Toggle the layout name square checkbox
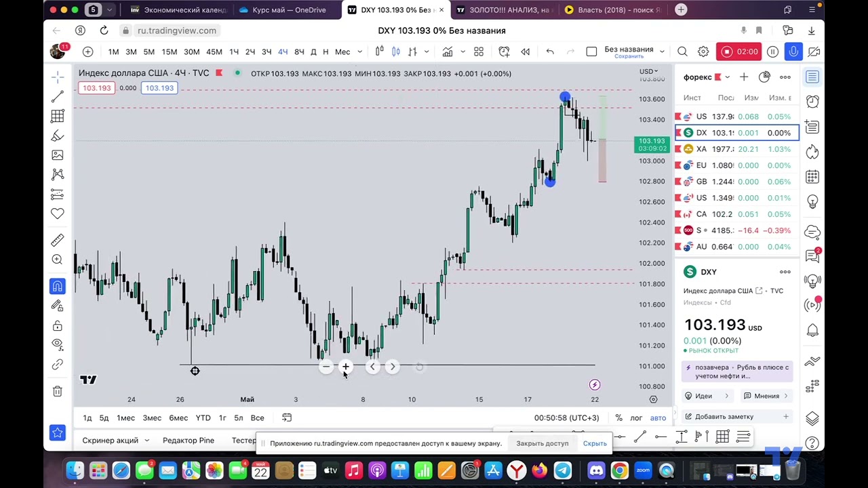This screenshot has width=868, height=488. (591, 52)
